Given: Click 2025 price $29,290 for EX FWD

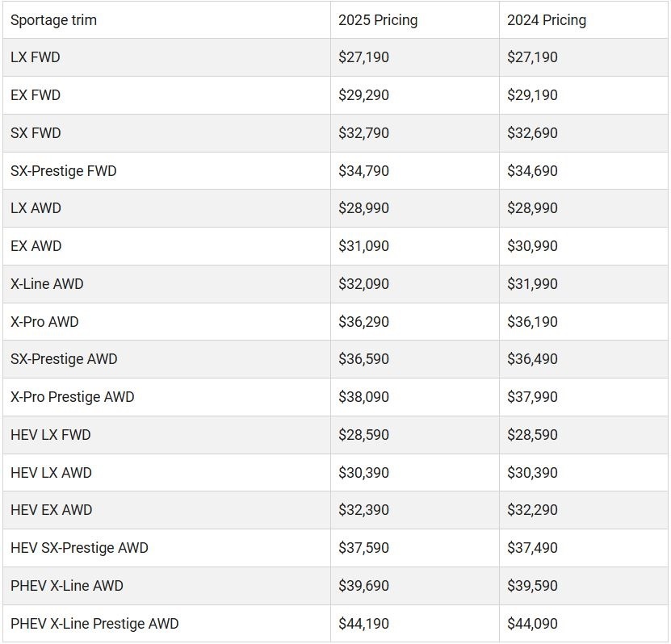Looking at the screenshot, I should point(363,95).
